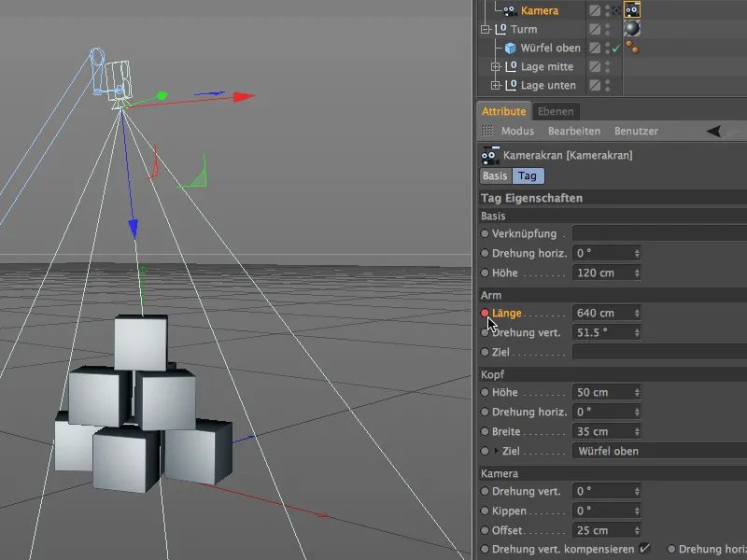Click keyframe dot next to Breite
This screenshot has width=747, height=560.
point(485,431)
